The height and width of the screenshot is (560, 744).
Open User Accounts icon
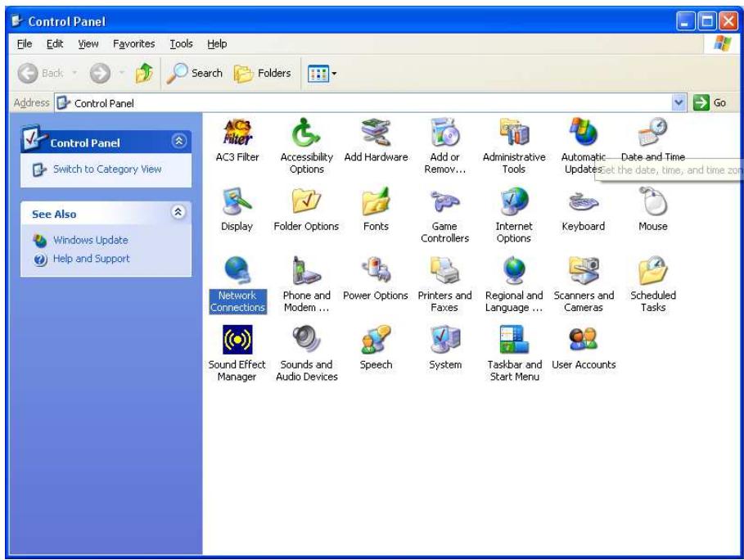[583, 340]
